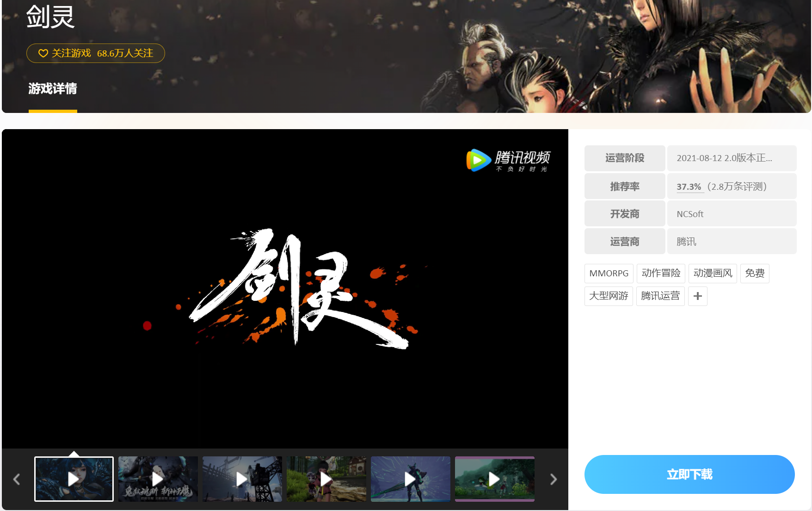This screenshot has width=812, height=511.
Task: Click the heart icon beside 关注游戏
Action: tap(43, 53)
